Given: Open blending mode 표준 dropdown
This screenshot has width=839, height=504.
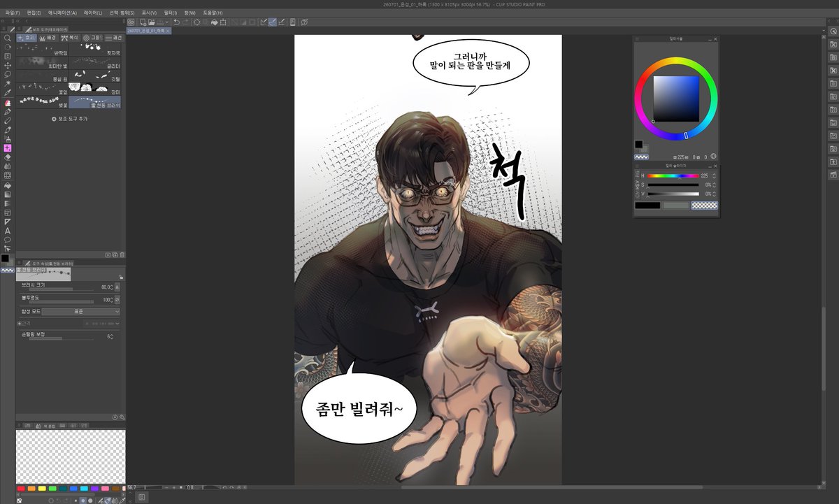Looking at the screenshot, I should pos(81,312).
